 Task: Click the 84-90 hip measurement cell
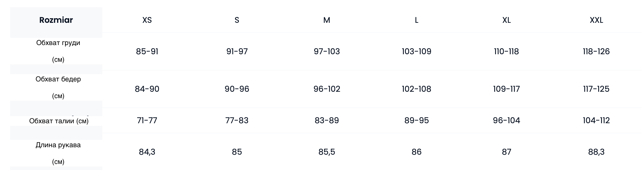147,89
